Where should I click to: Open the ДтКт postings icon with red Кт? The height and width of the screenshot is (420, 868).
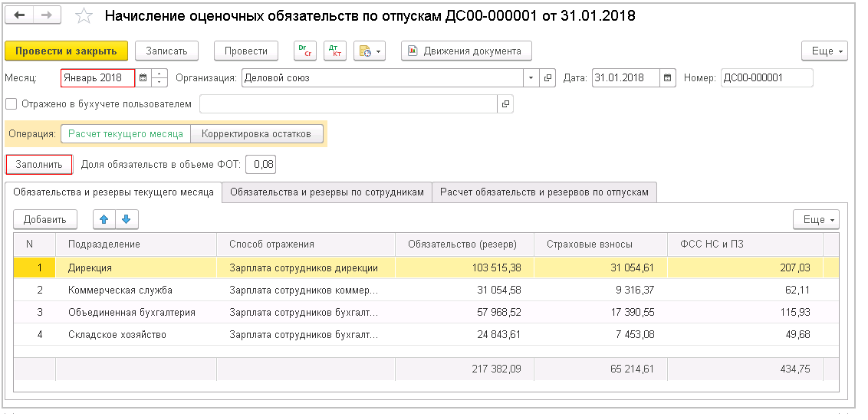tap(335, 51)
